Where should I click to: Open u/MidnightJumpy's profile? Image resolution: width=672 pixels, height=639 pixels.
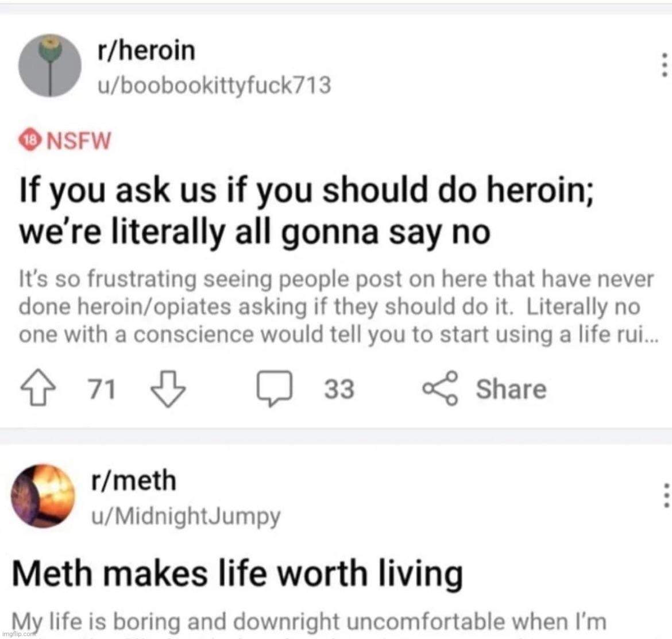(x=186, y=516)
